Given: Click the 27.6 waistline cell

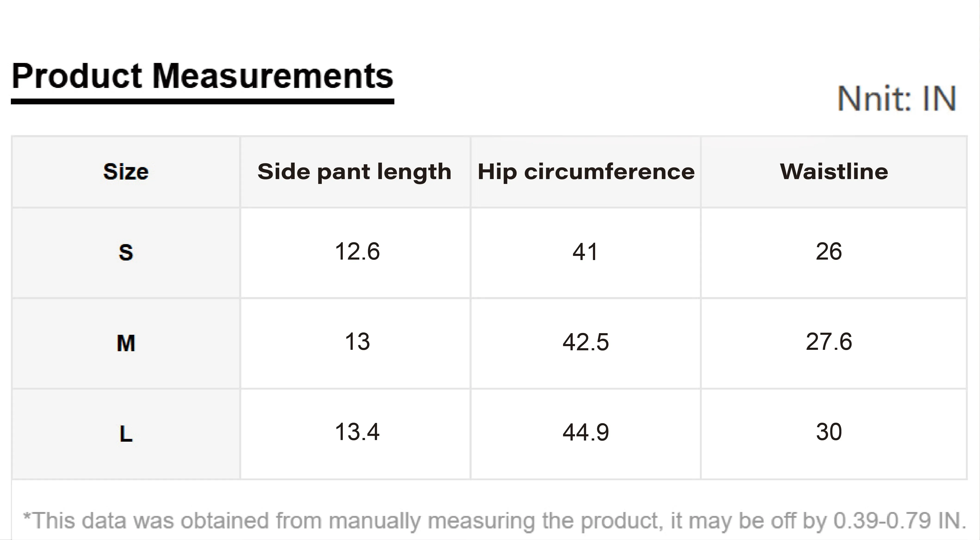Looking at the screenshot, I should [x=829, y=342].
